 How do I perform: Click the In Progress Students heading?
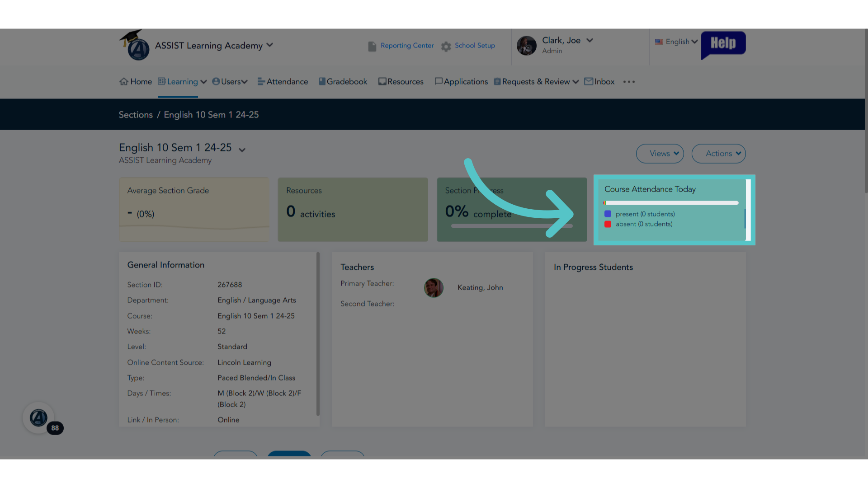pos(593,267)
